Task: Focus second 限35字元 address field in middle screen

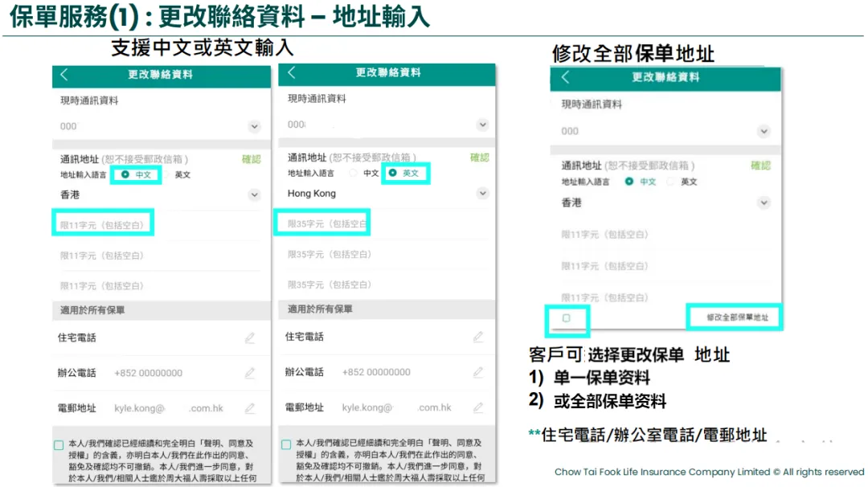Action: pos(387,254)
